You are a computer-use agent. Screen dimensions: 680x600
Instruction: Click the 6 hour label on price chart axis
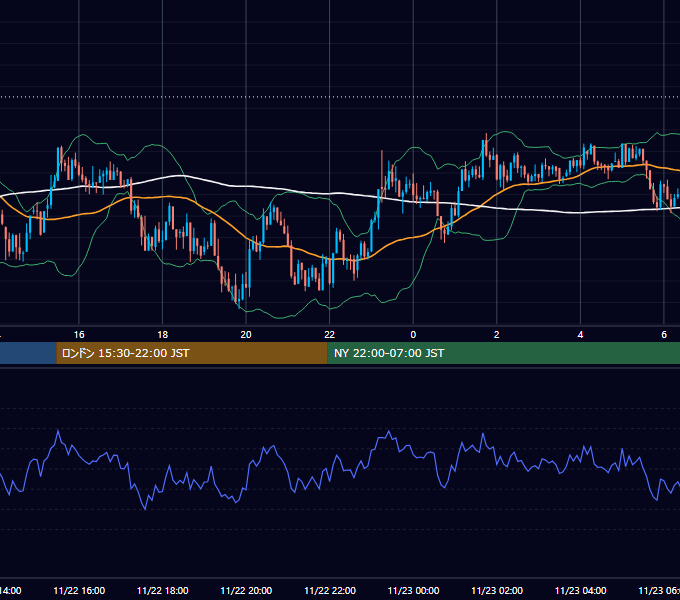pyautogui.click(x=664, y=335)
